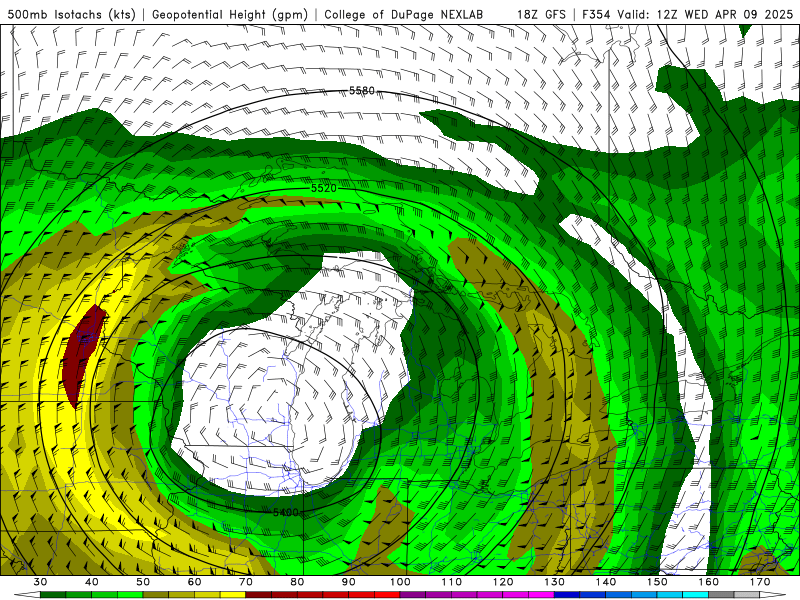Click the 40 label on the color scale
This screenshot has height=600, width=800.
pyautogui.click(x=92, y=582)
